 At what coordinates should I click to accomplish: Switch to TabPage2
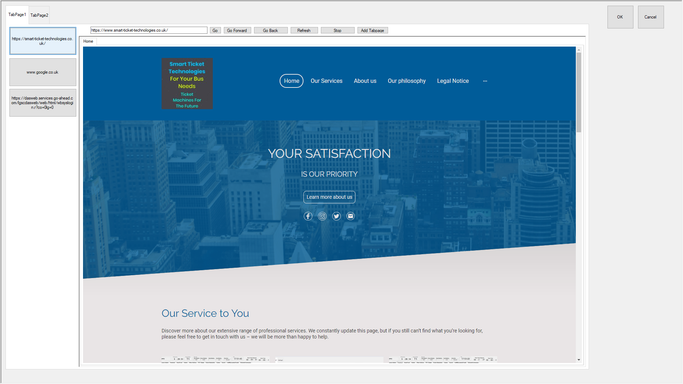click(x=39, y=15)
